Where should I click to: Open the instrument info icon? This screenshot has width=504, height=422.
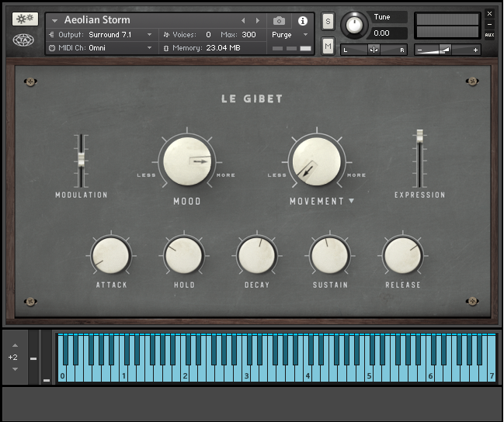303,20
